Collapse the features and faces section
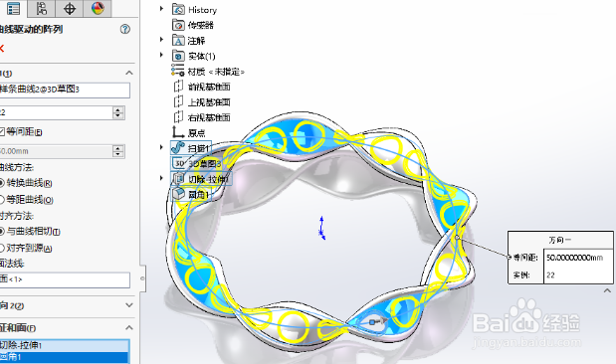 [x=128, y=327]
